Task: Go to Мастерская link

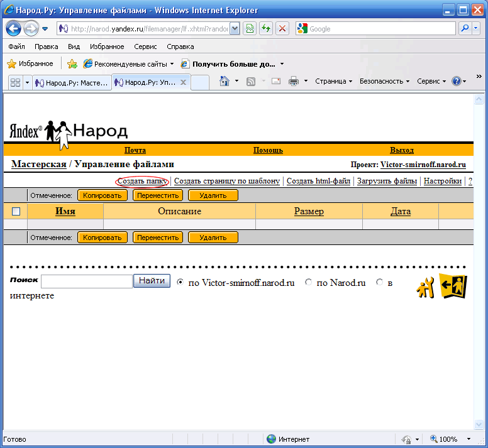Action: 39,164
